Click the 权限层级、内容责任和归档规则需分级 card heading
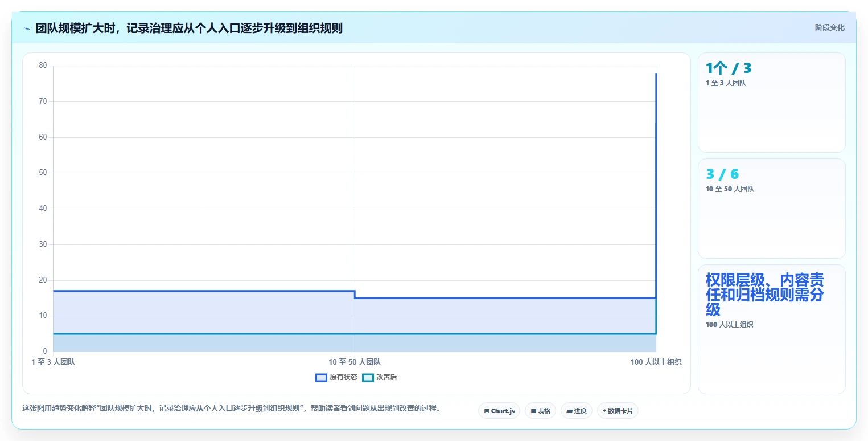This screenshot has width=868, height=441. coord(764,295)
